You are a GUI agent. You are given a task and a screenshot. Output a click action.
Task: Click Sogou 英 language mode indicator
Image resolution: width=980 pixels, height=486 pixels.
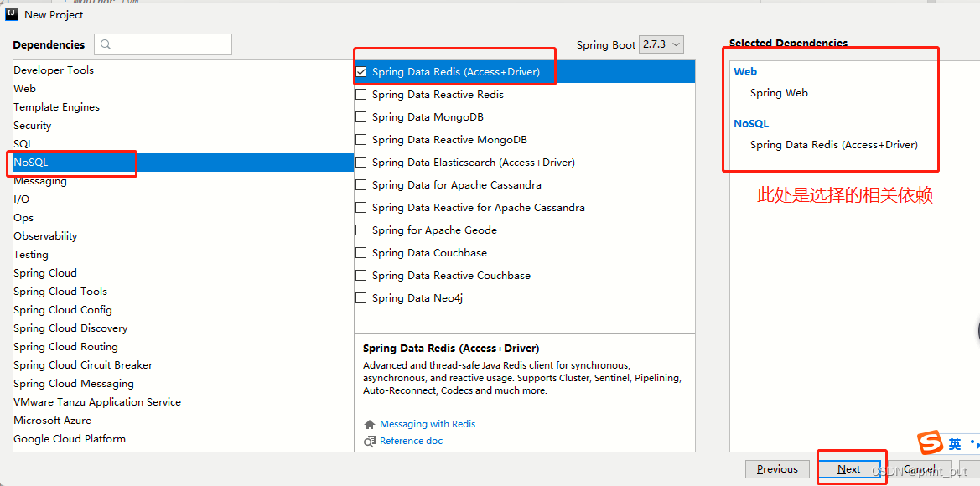tap(954, 444)
